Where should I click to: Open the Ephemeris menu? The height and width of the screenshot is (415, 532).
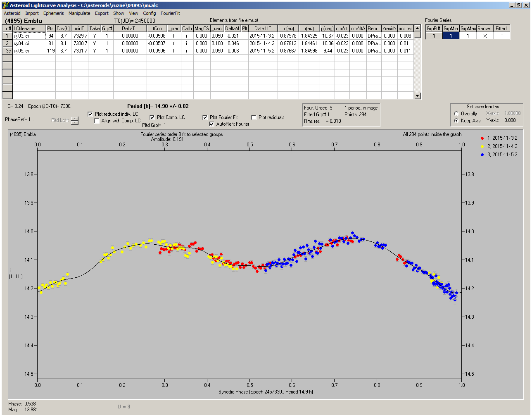(53, 13)
